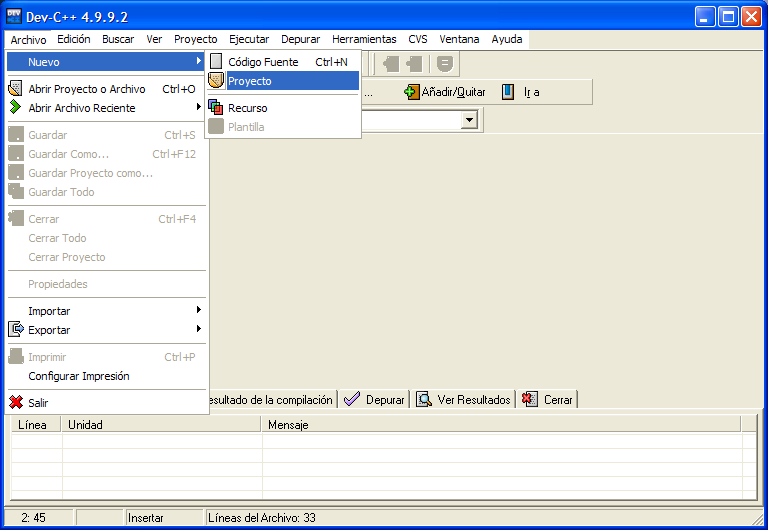Click the Ir a marker icon
This screenshot has height=530, width=768.
pyautogui.click(x=508, y=92)
